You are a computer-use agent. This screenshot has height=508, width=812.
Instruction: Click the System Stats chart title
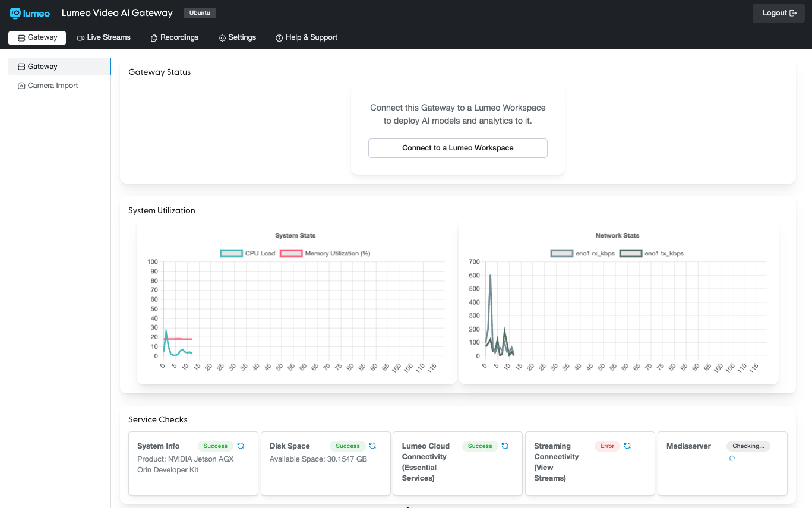[x=295, y=236]
